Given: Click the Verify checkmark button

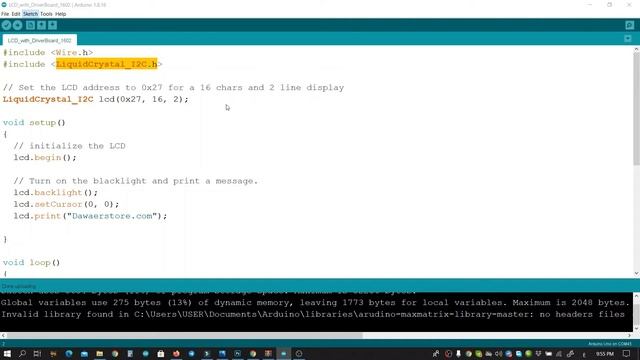Looking at the screenshot, I should (x=6, y=25).
